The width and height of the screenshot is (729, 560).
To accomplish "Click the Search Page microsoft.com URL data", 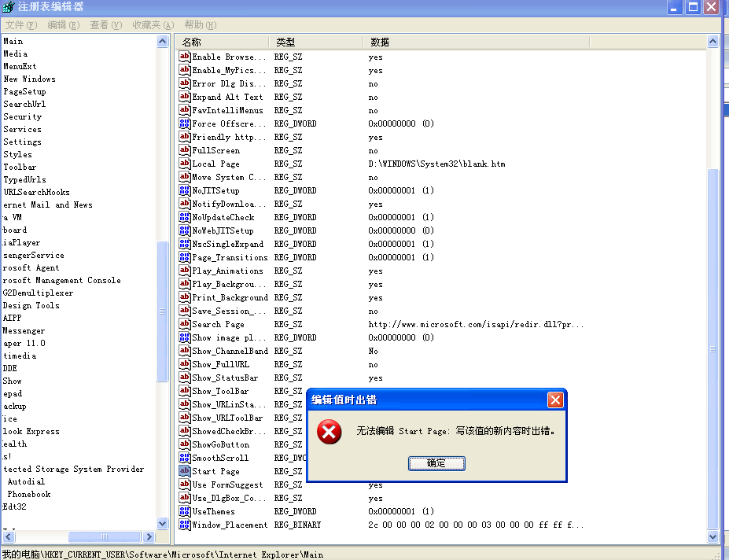I will pos(476,324).
